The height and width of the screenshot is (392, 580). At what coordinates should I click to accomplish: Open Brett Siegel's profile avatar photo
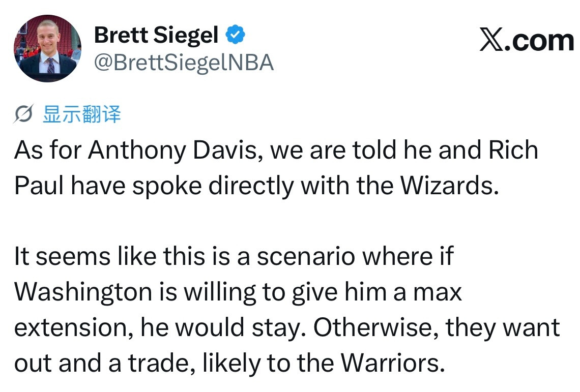[x=48, y=48]
